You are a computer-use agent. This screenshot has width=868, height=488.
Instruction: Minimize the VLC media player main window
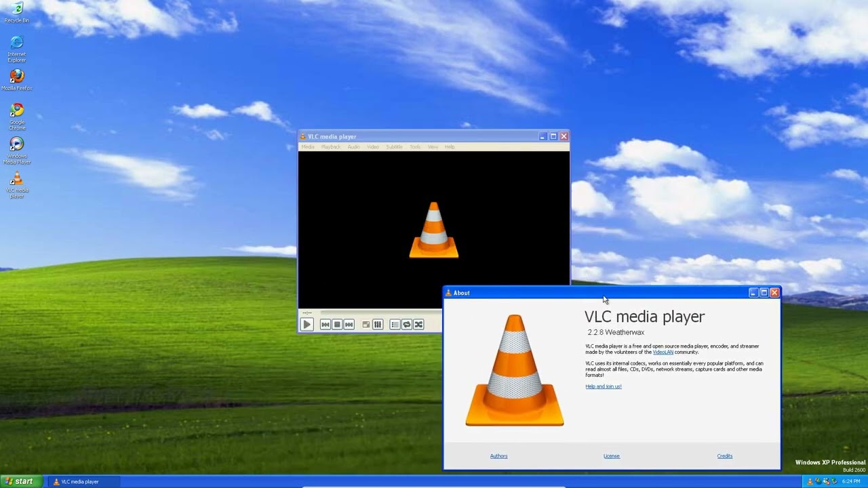542,136
